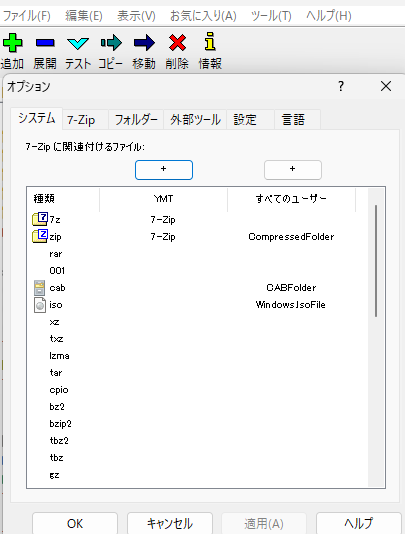The height and width of the screenshot is (534, 405).
Task: Click the red Delete (削除) X icon
Action: click(x=177, y=43)
